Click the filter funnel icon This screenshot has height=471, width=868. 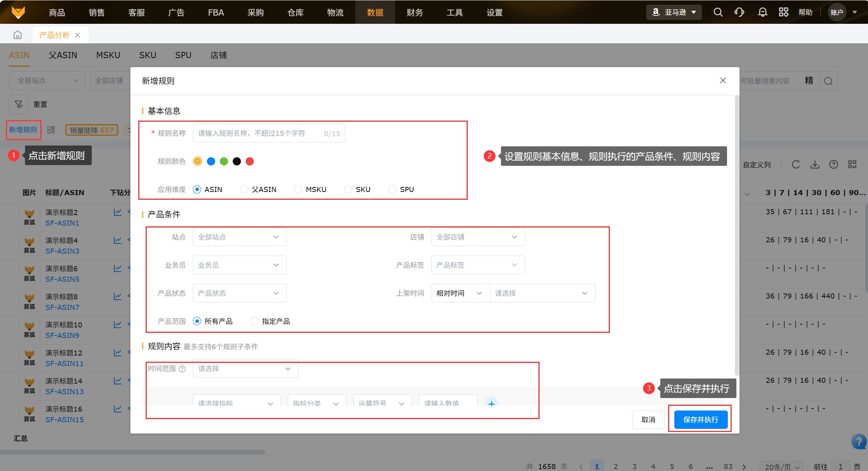tap(19, 104)
